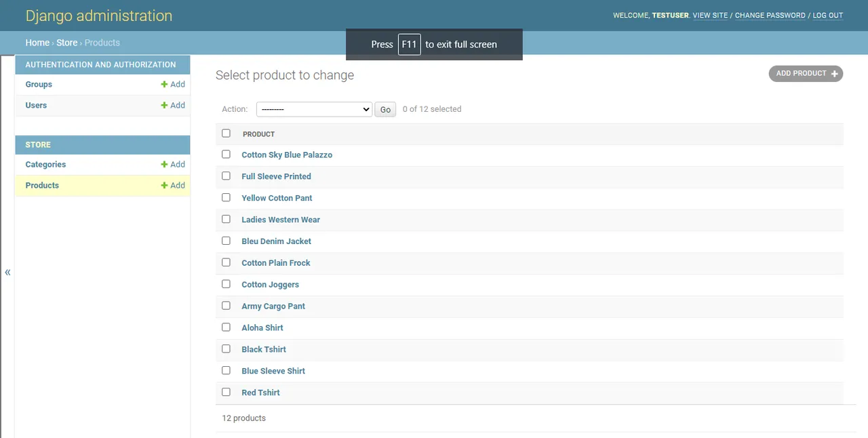Viewport: 868px width, 438px height.
Task: Open the Change Password link
Action: point(770,16)
